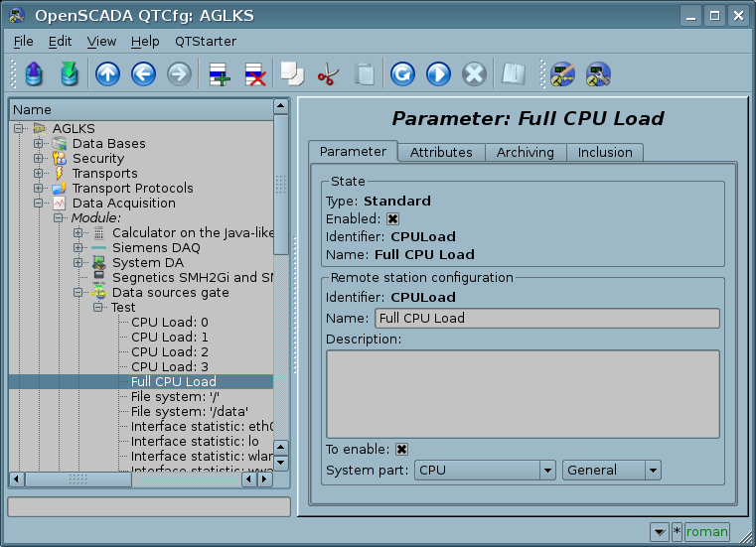Click the Paste item clipboard icon

coord(364,74)
